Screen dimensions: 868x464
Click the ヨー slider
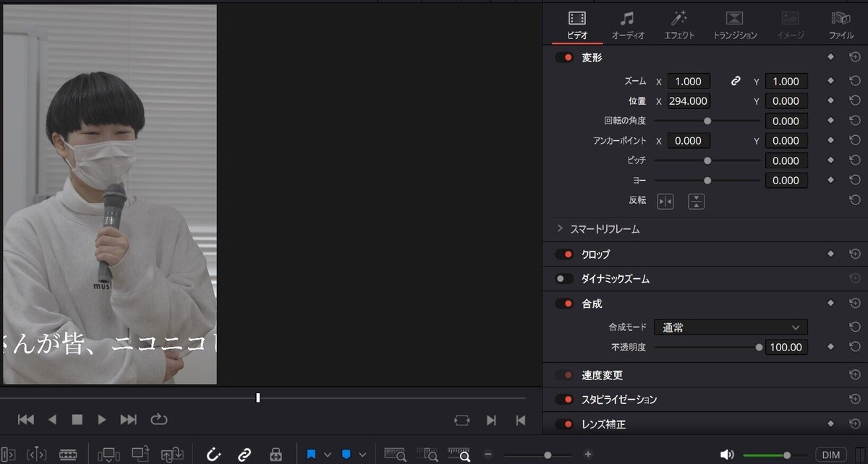707,180
